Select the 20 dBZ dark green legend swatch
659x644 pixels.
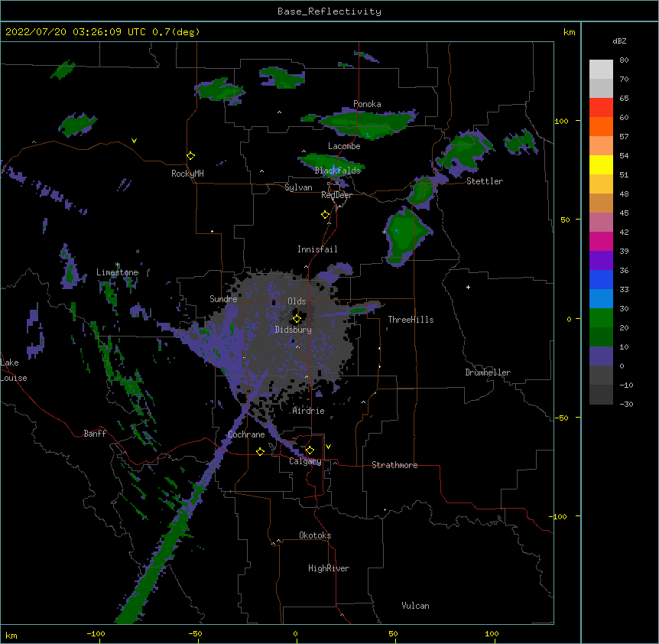click(601, 337)
